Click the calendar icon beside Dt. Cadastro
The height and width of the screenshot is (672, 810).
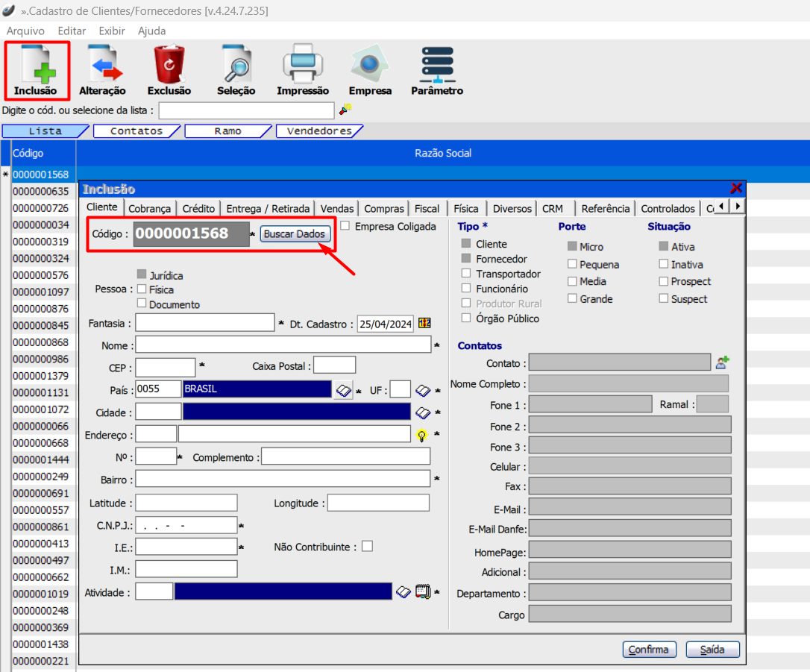pos(424,323)
